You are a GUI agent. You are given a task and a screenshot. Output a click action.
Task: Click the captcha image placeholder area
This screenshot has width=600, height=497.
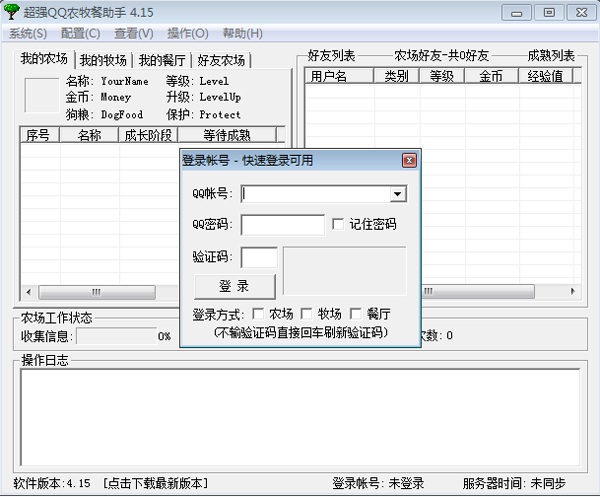coord(344,271)
